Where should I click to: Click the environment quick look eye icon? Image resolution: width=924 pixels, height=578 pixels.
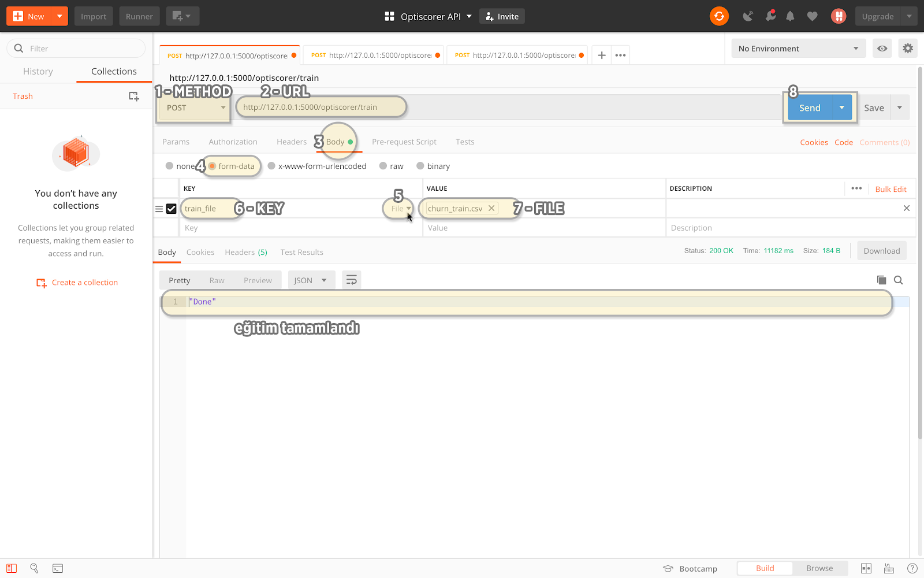(882, 49)
